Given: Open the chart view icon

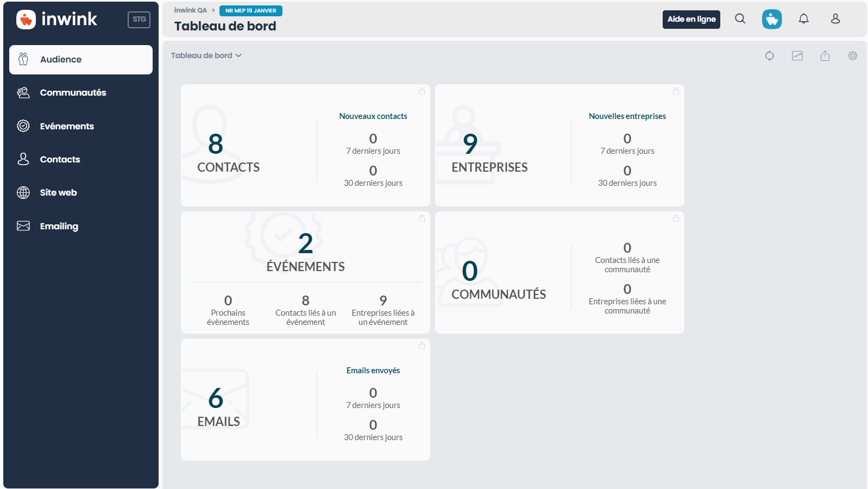Looking at the screenshot, I should [x=797, y=55].
